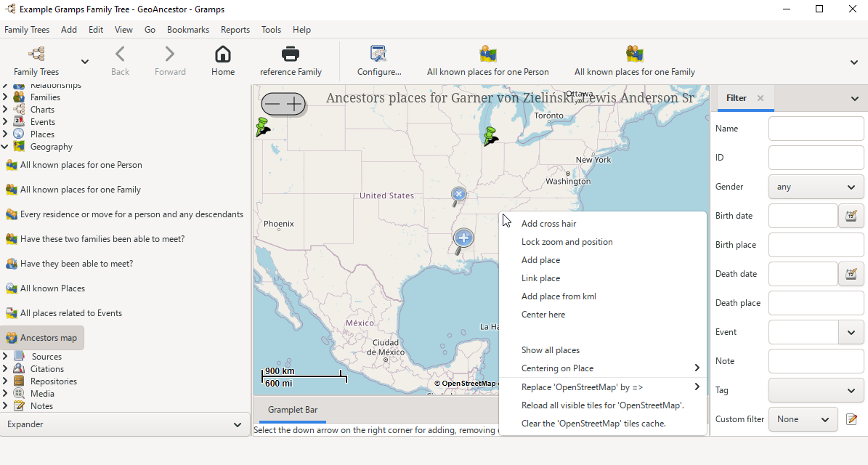Open Family Trees toolbar dropdown arrow
The width and height of the screenshot is (868, 465).
pos(85,62)
